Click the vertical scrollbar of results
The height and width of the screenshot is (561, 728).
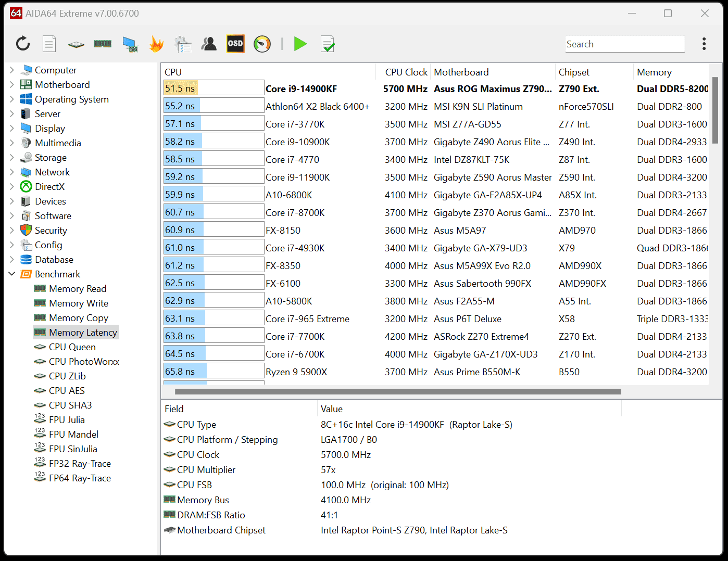click(715, 110)
